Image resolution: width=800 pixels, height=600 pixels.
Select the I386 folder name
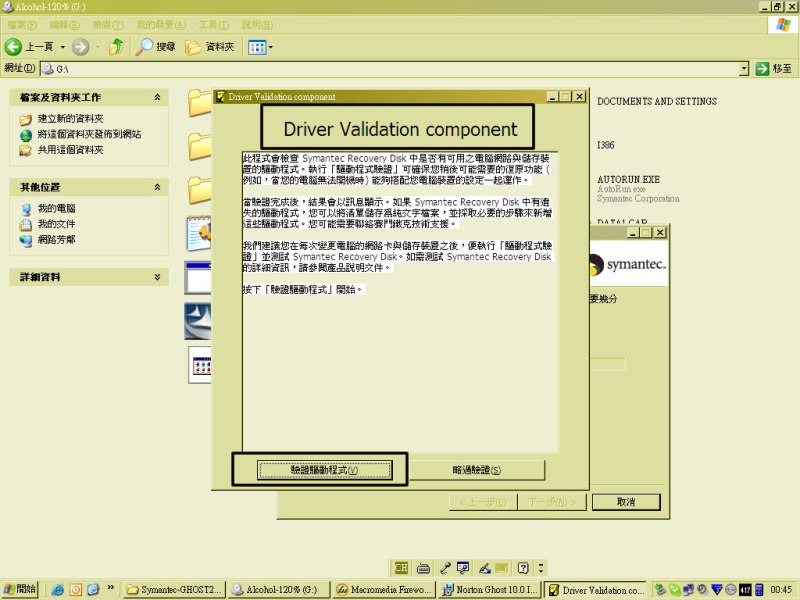606,145
